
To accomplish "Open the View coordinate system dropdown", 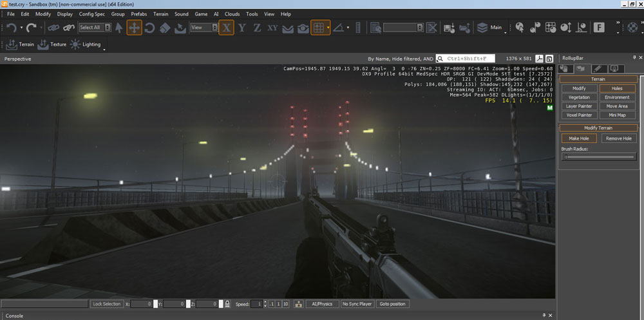I will point(204,28).
